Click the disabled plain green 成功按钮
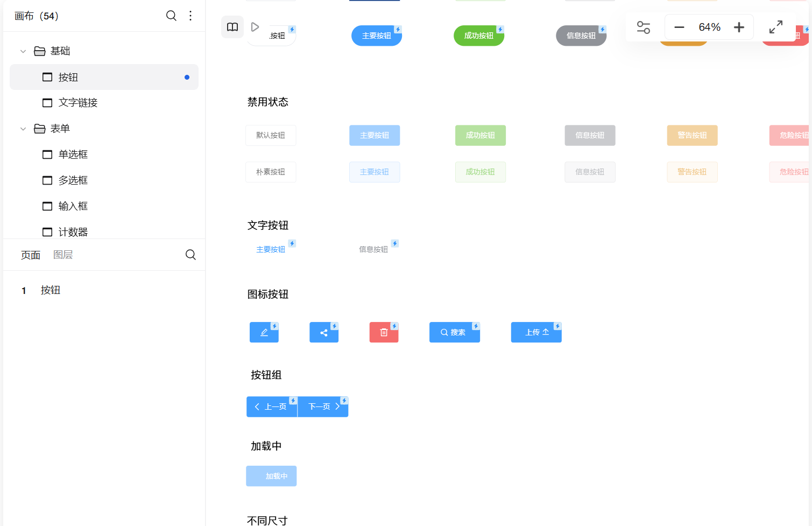The height and width of the screenshot is (526, 812). pyautogui.click(x=481, y=172)
